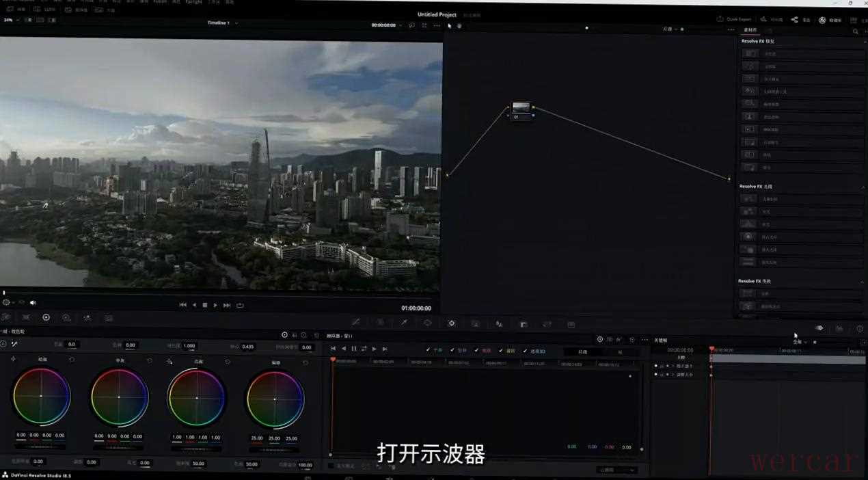Open the Curves palette icon

[x=356, y=323]
